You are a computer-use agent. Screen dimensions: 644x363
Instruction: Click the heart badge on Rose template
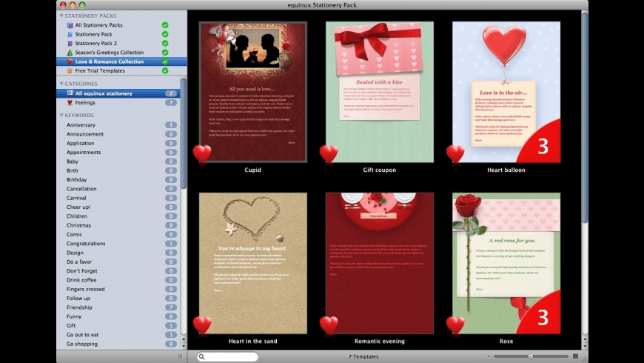pyautogui.click(x=455, y=325)
